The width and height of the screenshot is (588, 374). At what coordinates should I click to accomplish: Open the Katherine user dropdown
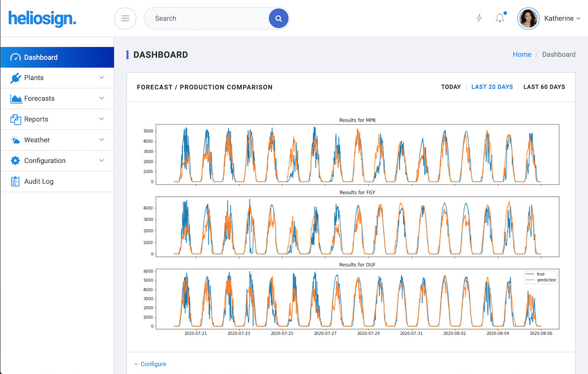point(562,19)
